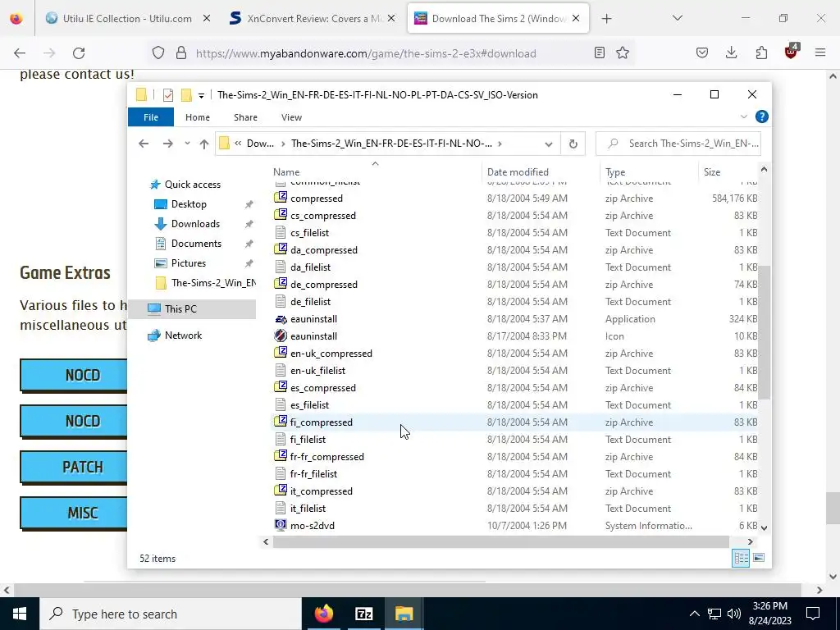Click Explorer back navigation arrow
Image resolution: width=840 pixels, height=630 pixels.
click(x=144, y=144)
